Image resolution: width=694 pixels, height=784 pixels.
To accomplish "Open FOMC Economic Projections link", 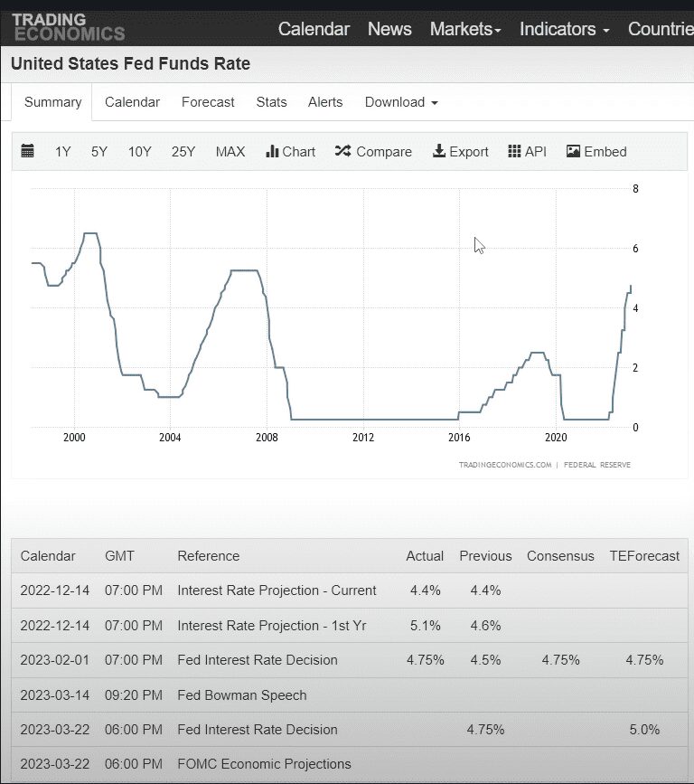I will (264, 764).
